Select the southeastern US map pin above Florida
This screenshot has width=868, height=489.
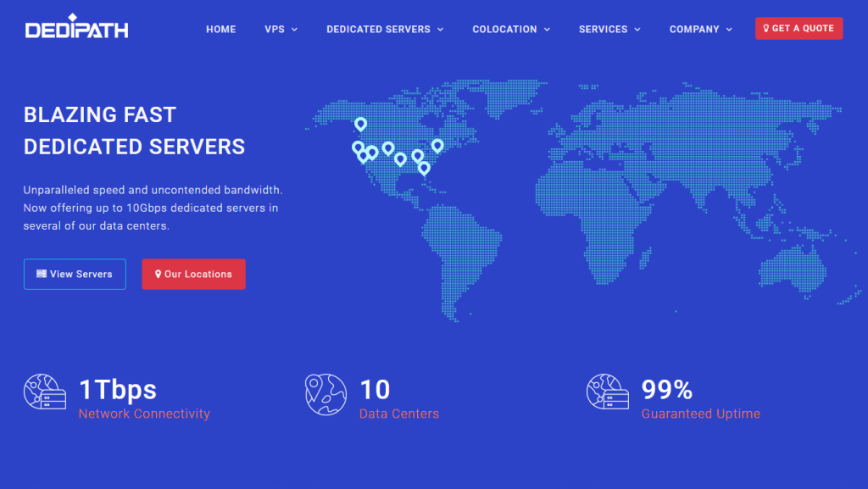point(418,156)
